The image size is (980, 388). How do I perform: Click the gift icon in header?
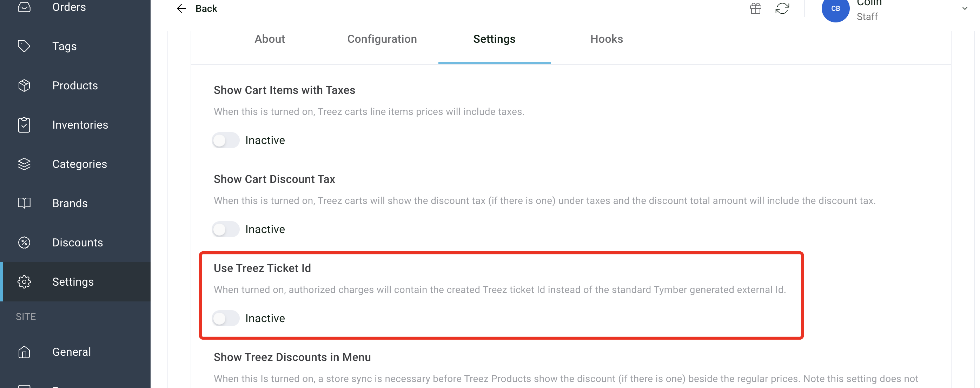pyautogui.click(x=755, y=8)
